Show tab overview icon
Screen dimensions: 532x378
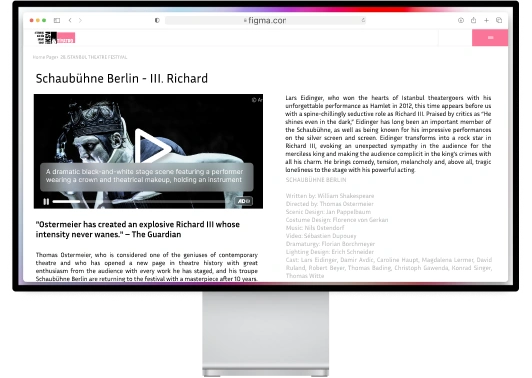coord(499,20)
